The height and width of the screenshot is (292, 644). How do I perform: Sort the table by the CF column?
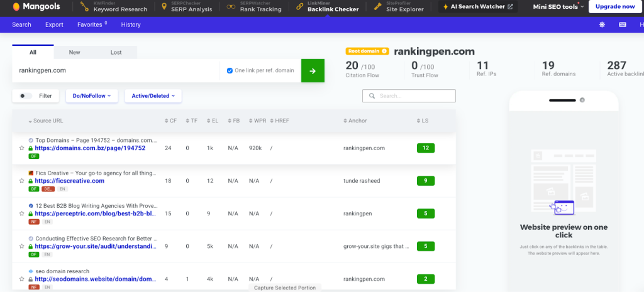tap(170, 121)
